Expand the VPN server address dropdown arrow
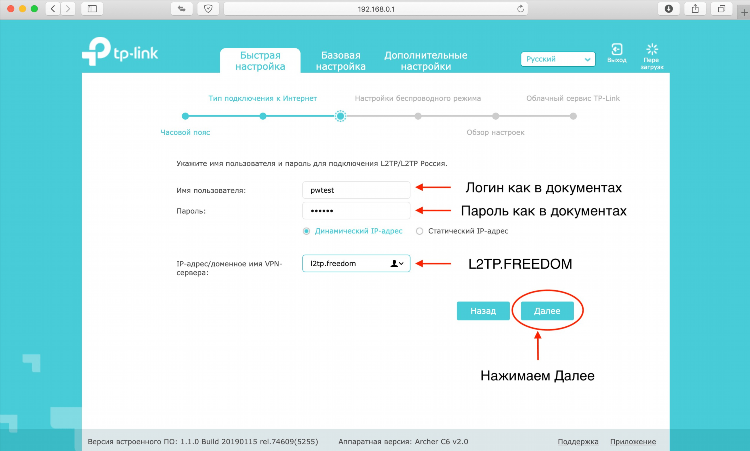This screenshot has height=451, width=750. (401, 264)
